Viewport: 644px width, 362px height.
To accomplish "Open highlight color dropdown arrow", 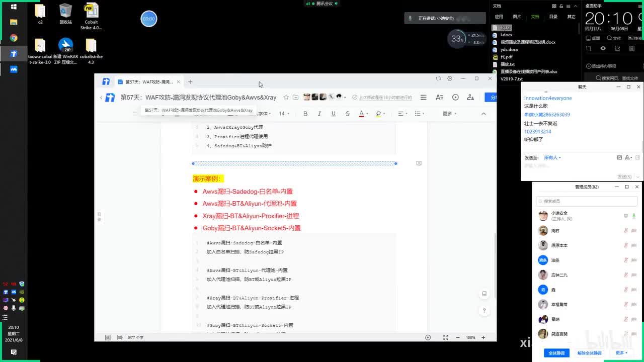I will tap(385, 114).
